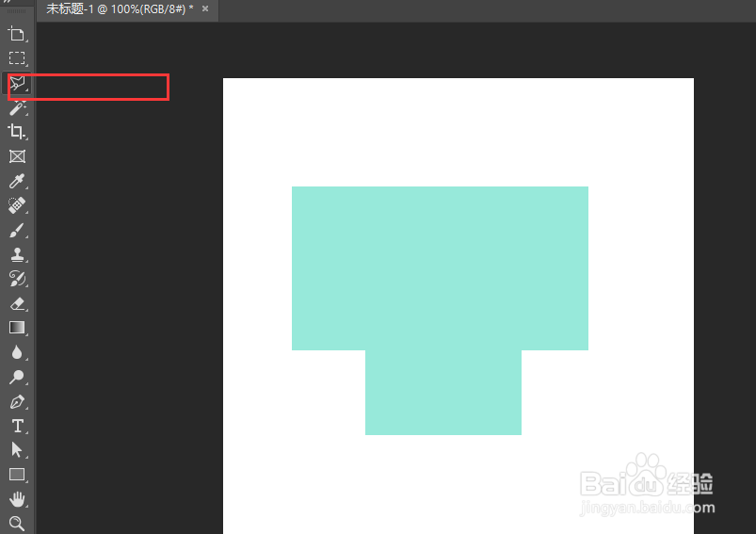Select the Pen tool

pyautogui.click(x=17, y=401)
